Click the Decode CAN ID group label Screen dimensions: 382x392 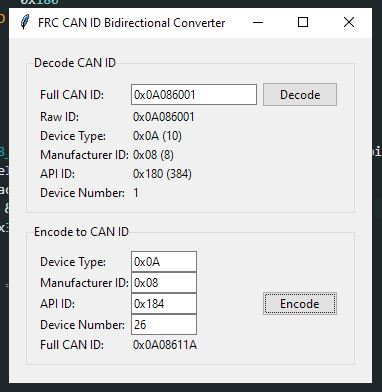pos(75,63)
